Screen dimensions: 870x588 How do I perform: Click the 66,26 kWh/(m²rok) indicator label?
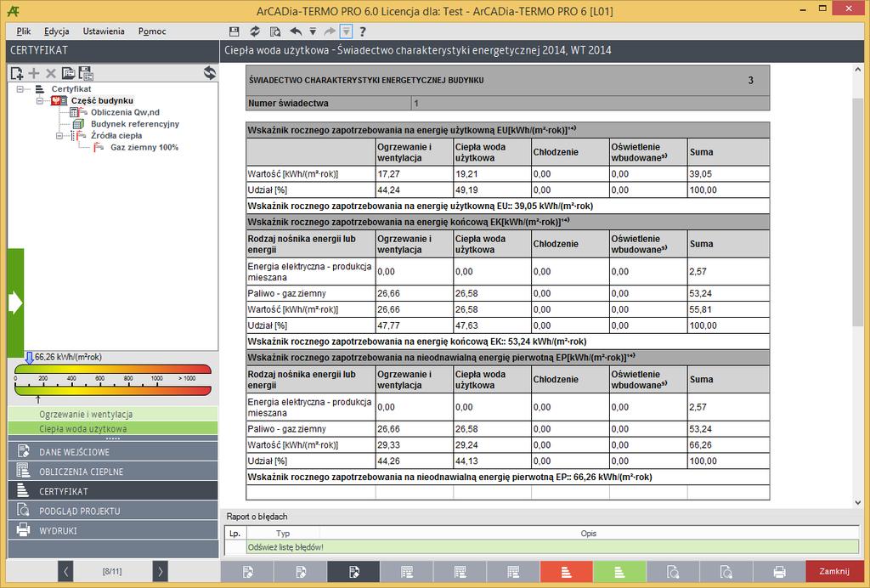click(68, 357)
